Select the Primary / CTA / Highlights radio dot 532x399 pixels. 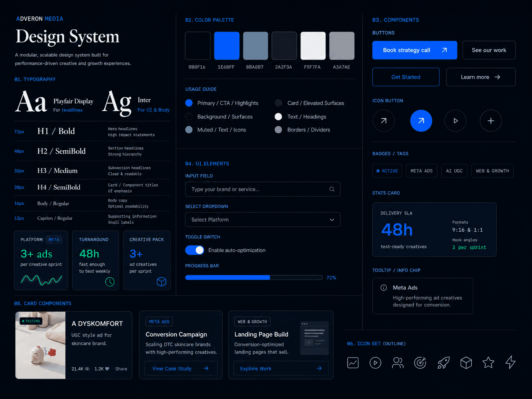pyautogui.click(x=189, y=103)
